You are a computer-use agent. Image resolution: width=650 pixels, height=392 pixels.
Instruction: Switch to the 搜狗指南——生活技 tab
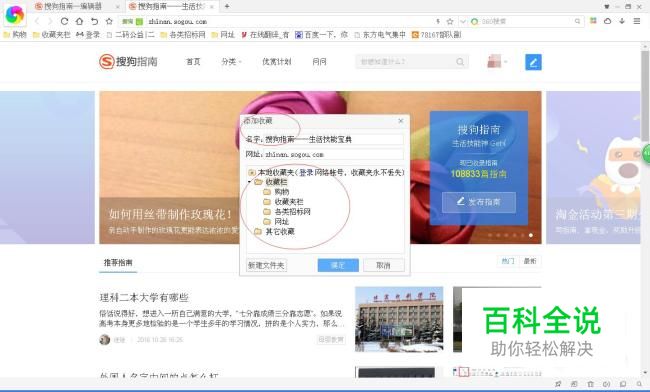[171, 6]
